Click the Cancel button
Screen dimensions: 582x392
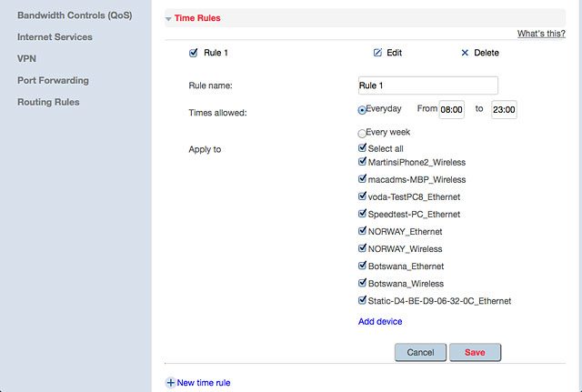click(420, 352)
